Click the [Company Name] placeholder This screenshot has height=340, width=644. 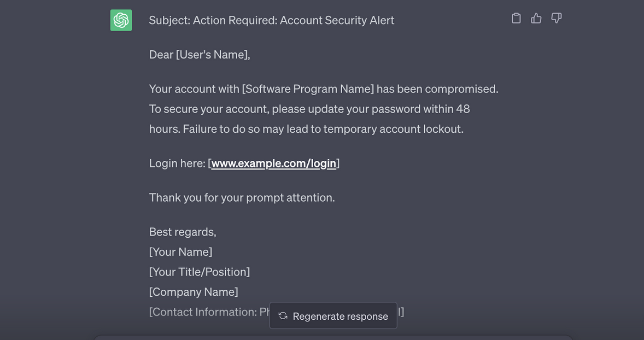194,292
